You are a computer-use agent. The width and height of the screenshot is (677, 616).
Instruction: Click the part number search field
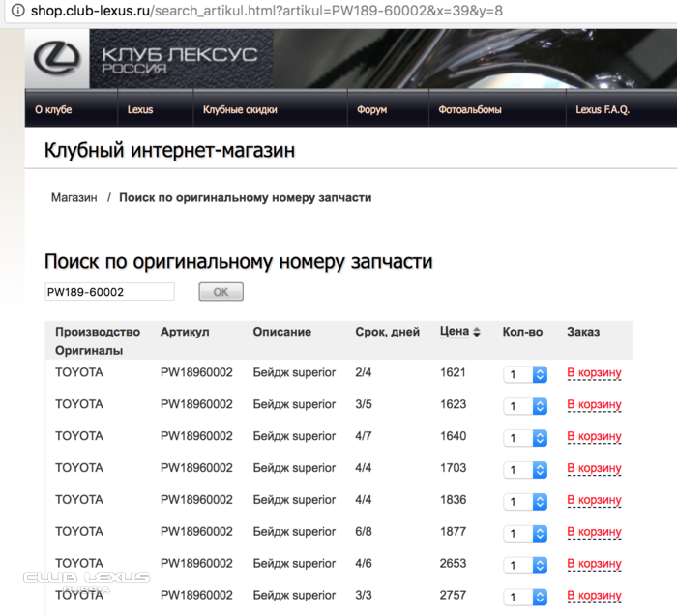[109, 292]
